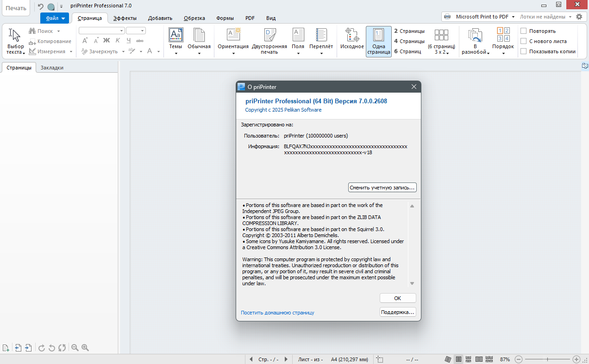Switch to the Эффекты ribbon tab
Image resolution: width=589 pixels, height=364 pixels.
click(x=125, y=18)
